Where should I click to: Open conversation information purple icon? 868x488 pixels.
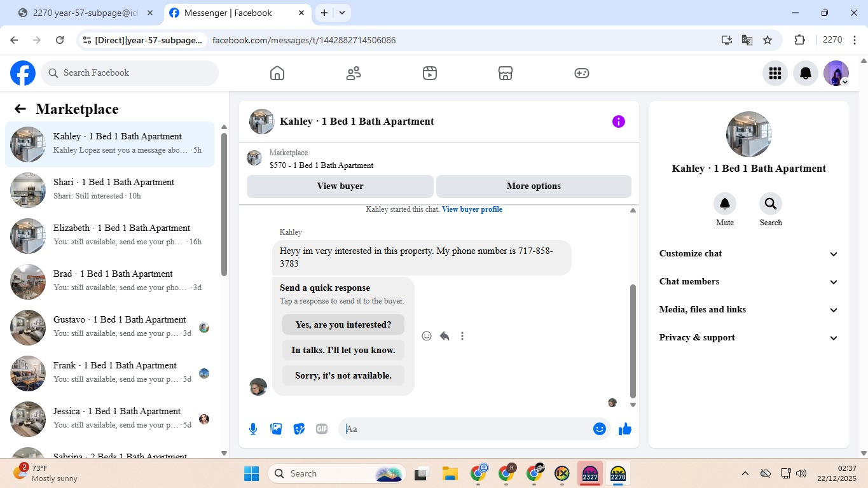[x=619, y=122]
